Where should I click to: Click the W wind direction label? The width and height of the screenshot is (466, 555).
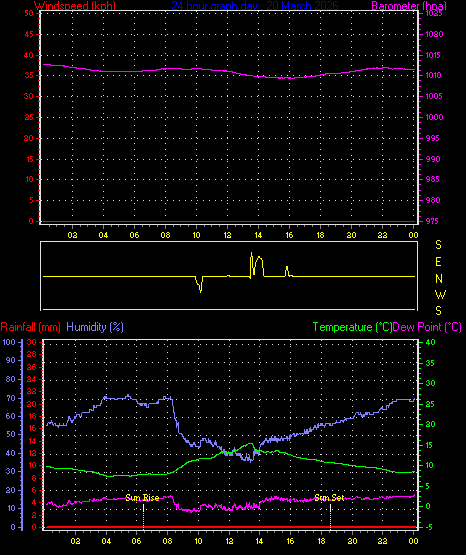pos(440,294)
